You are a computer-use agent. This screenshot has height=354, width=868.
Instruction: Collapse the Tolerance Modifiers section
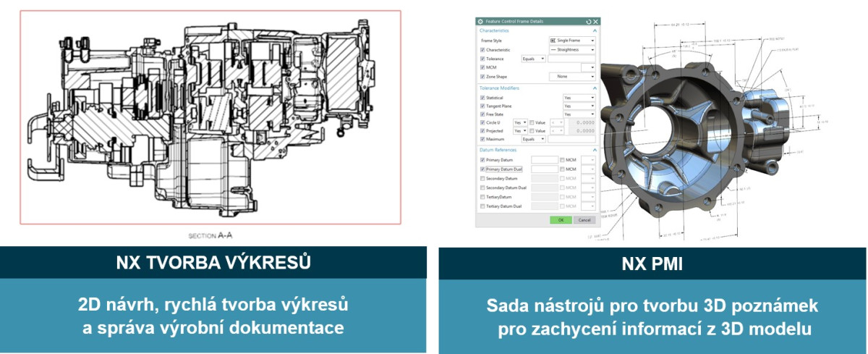[x=595, y=88]
